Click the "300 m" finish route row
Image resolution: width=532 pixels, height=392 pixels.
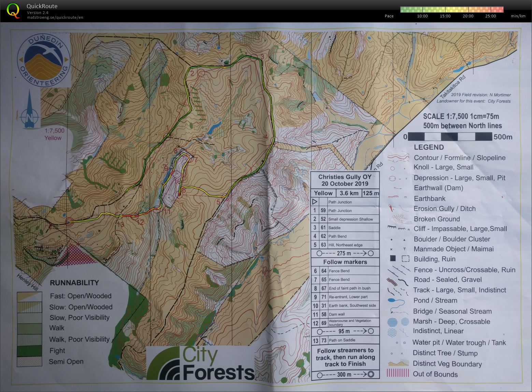tap(345, 375)
